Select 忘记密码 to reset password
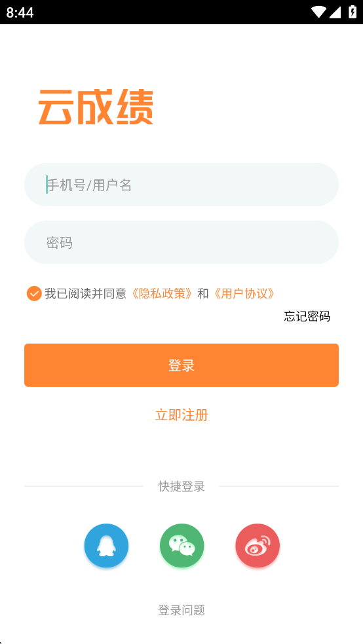 click(307, 316)
